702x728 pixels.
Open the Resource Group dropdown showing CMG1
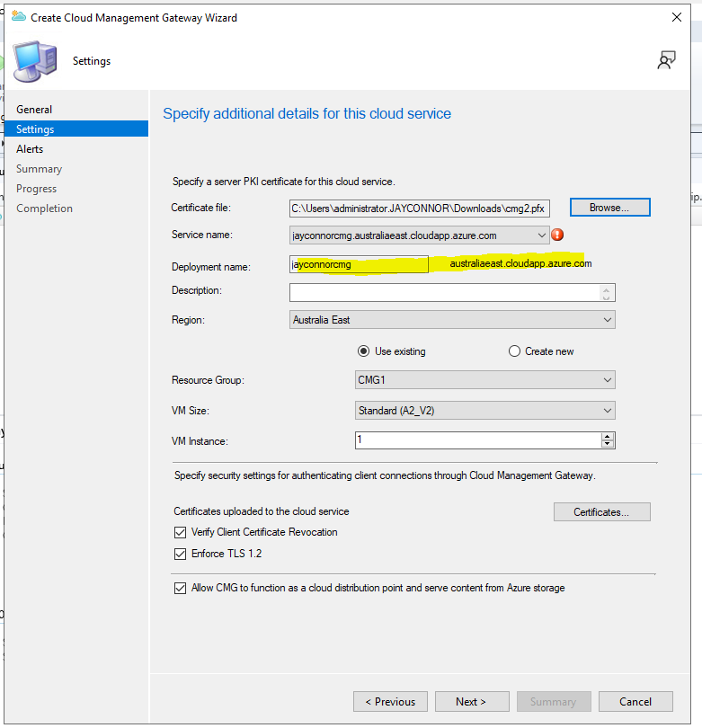point(607,380)
